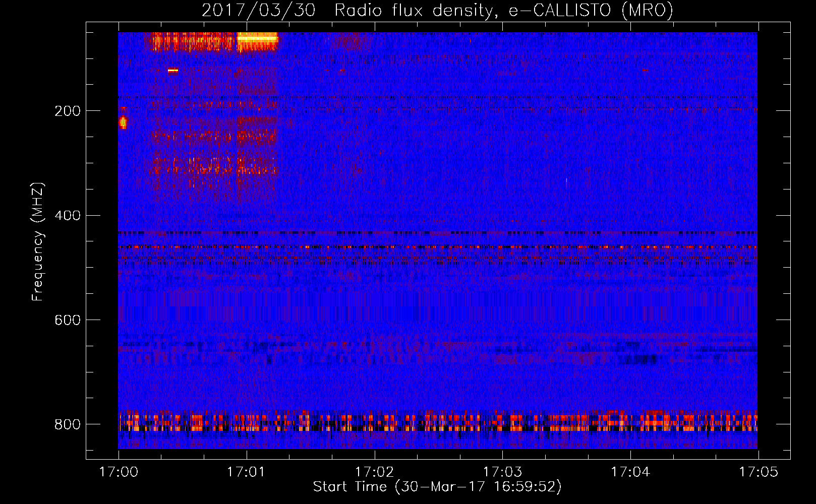The height and width of the screenshot is (504, 816).
Task: Click the 'Start Time (30-Mar-17 16:59:52)' label
Action: pyautogui.click(x=437, y=487)
